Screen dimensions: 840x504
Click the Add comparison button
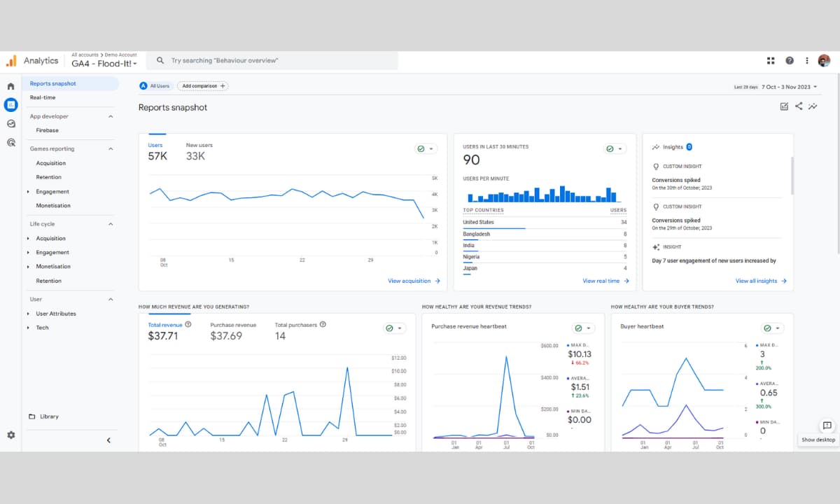coord(203,86)
